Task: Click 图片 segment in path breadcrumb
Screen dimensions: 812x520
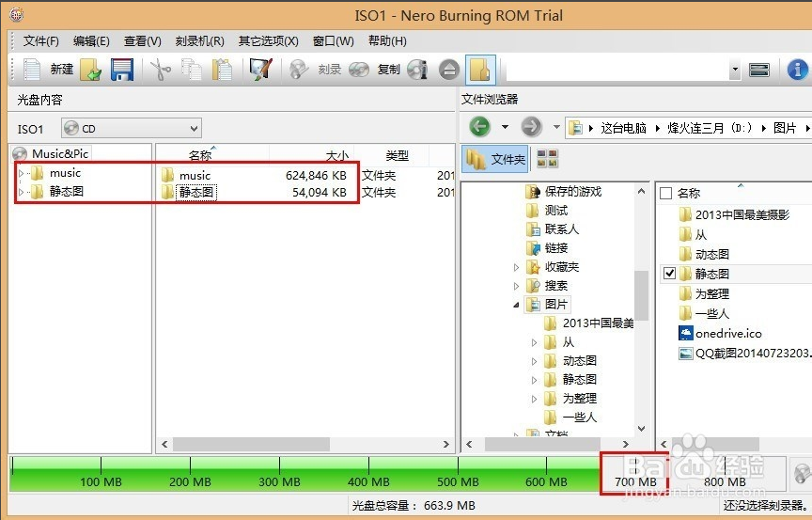Action: tap(785, 128)
